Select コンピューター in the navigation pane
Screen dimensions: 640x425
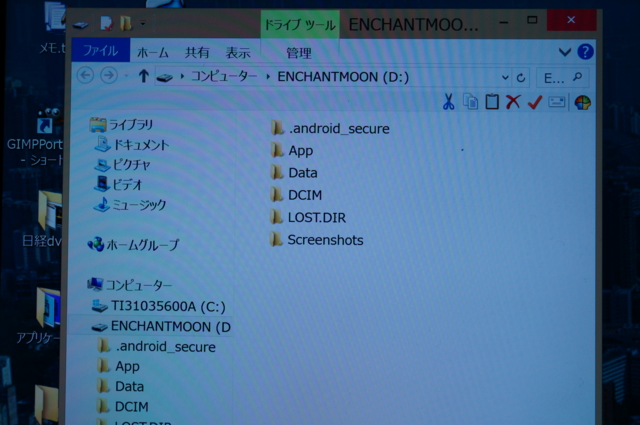(130, 285)
